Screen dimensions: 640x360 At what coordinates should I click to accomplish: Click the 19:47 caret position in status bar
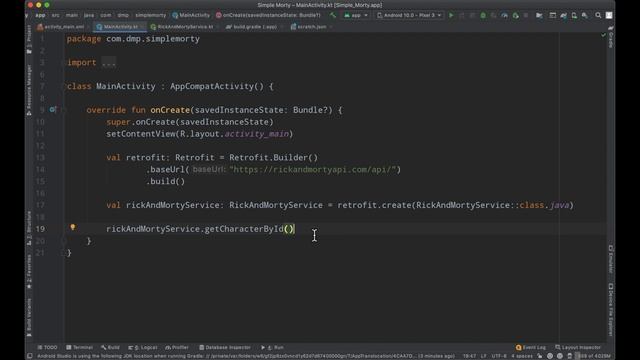coord(469,356)
